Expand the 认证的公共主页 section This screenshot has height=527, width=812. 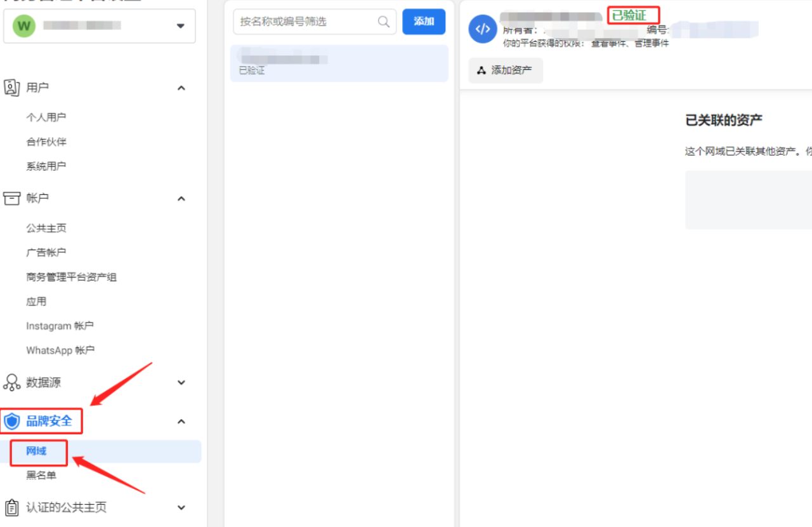(181, 507)
